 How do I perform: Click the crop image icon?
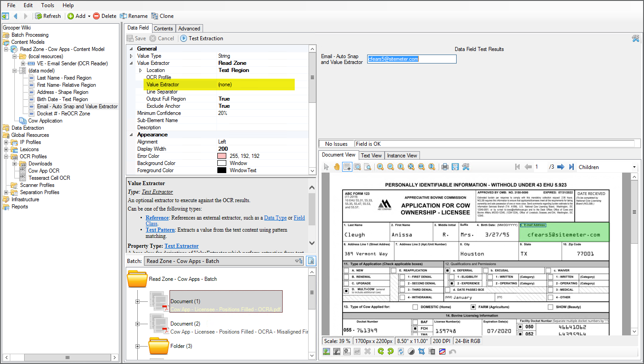tap(421, 351)
